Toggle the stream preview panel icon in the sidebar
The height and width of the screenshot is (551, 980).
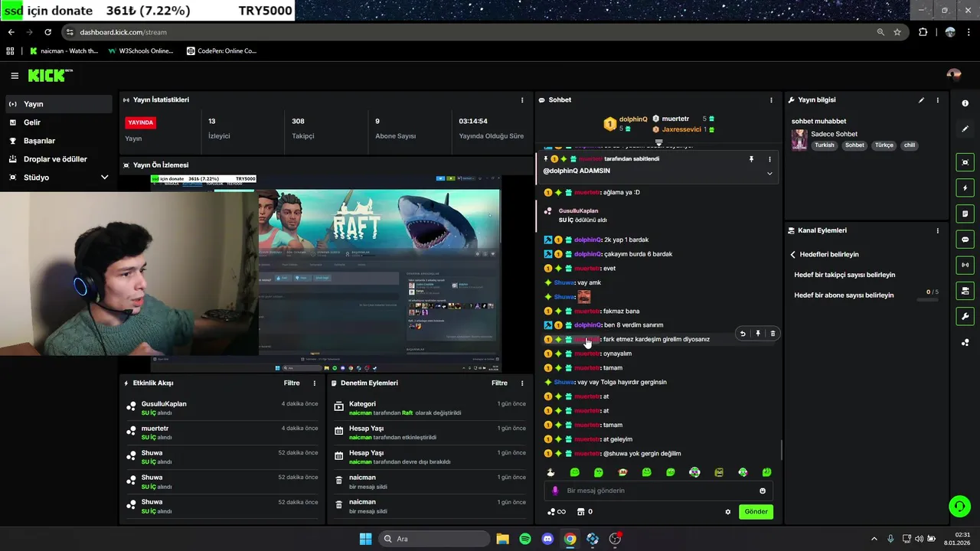tap(965, 162)
